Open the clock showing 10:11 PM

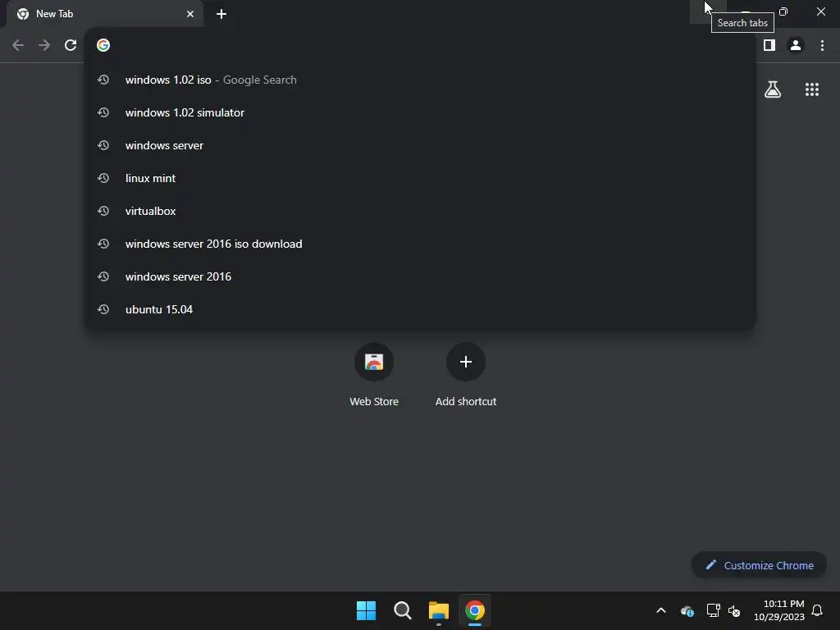(779, 610)
